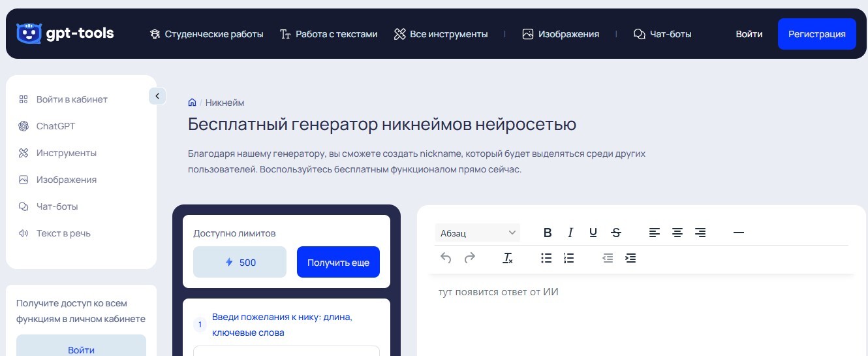The width and height of the screenshot is (868, 356).
Task: Click the Войти button in sidebar card
Action: (x=81, y=346)
